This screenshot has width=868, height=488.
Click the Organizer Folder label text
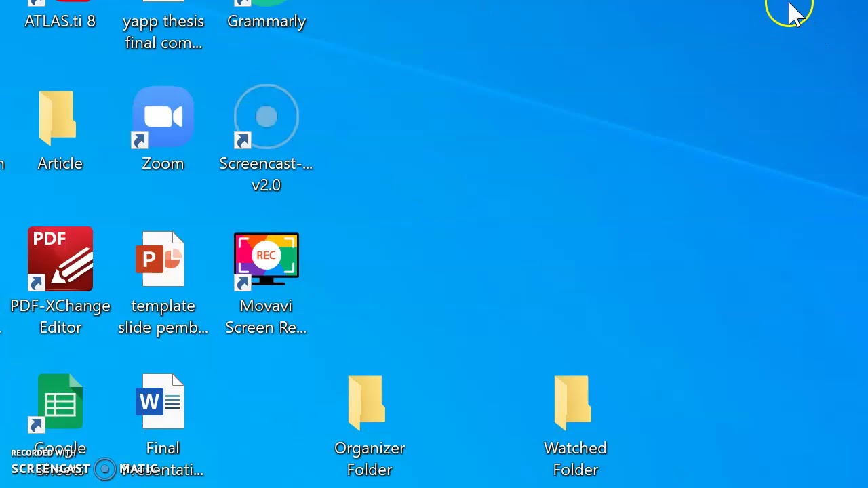[370, 459]
